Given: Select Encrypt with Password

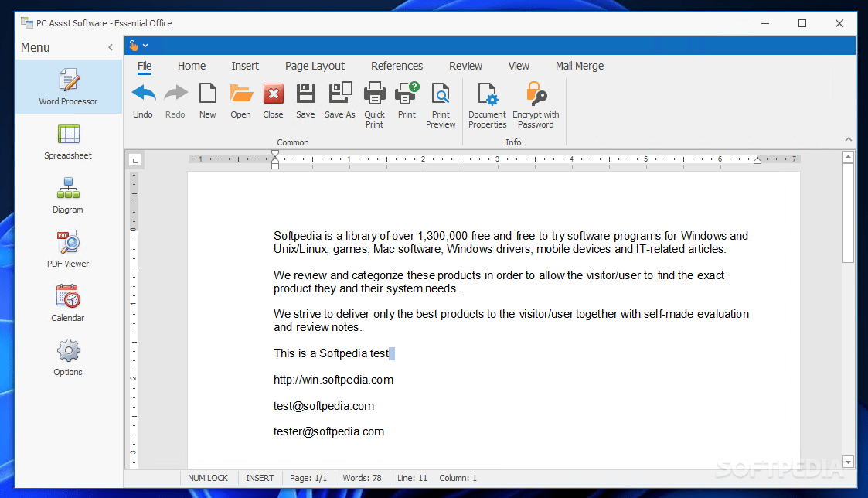Looking at the screenshot, I should click(x=535, y=101).
